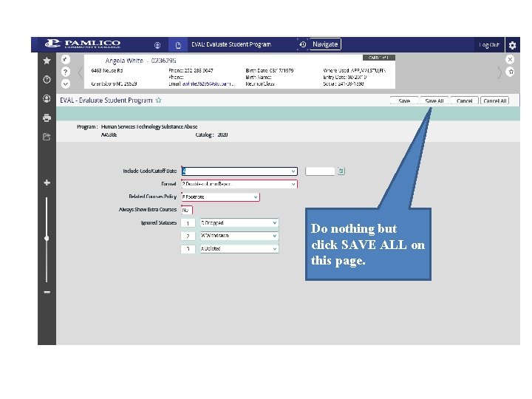
Task: Click the Cancel All button
Action: click(494, 100)
